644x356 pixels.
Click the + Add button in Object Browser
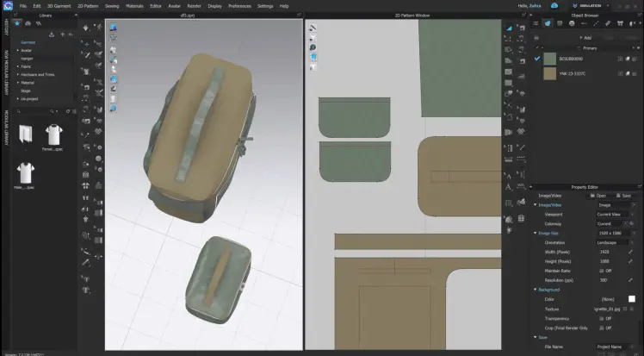585,37
